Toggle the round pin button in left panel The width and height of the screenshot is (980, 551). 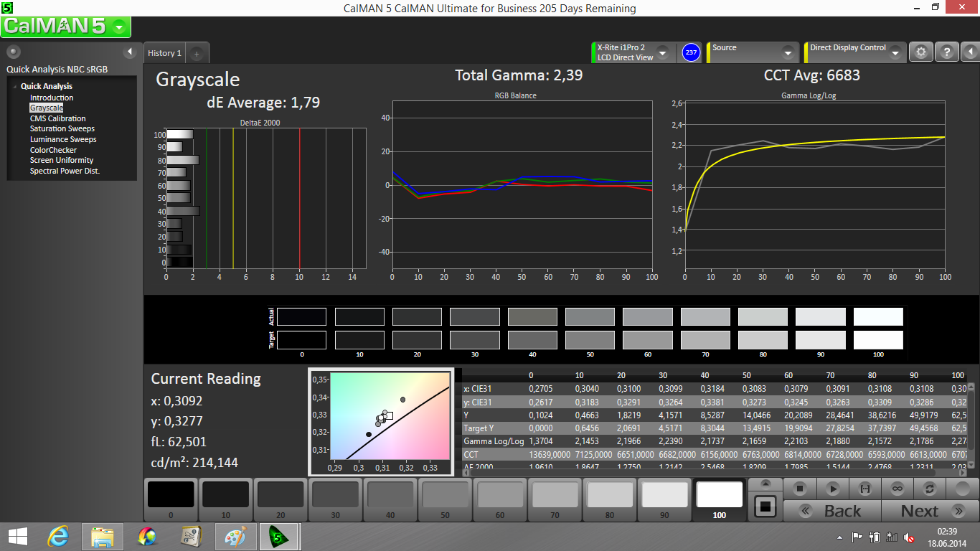click(13, 52)
